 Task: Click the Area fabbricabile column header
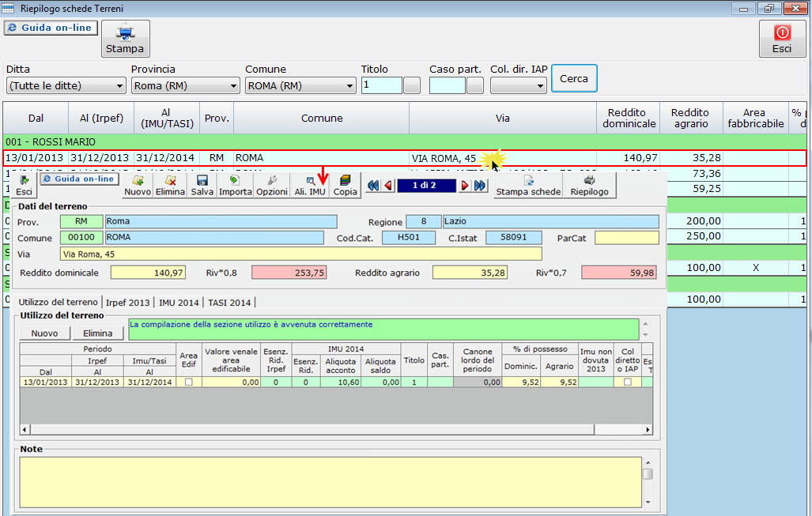pyautogui.click(x=756, y=118)
